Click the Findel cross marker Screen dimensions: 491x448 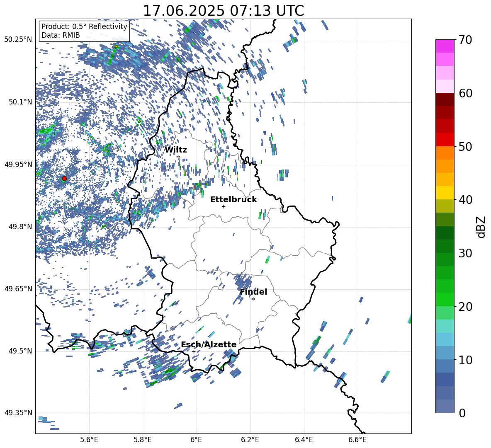(253, 299)
